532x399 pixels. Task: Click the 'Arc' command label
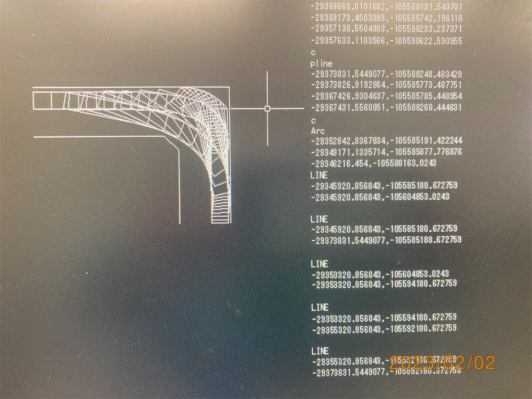click(318, 131)
